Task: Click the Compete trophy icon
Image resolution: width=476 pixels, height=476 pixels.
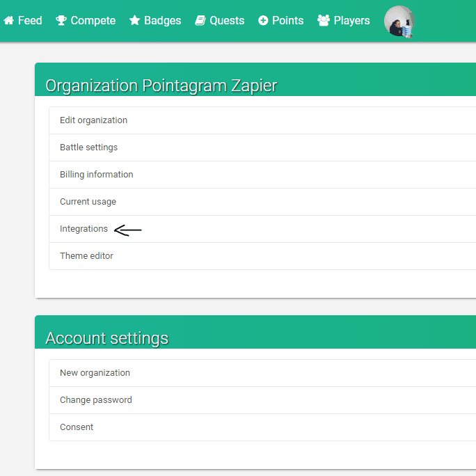Action: (61, 20)
